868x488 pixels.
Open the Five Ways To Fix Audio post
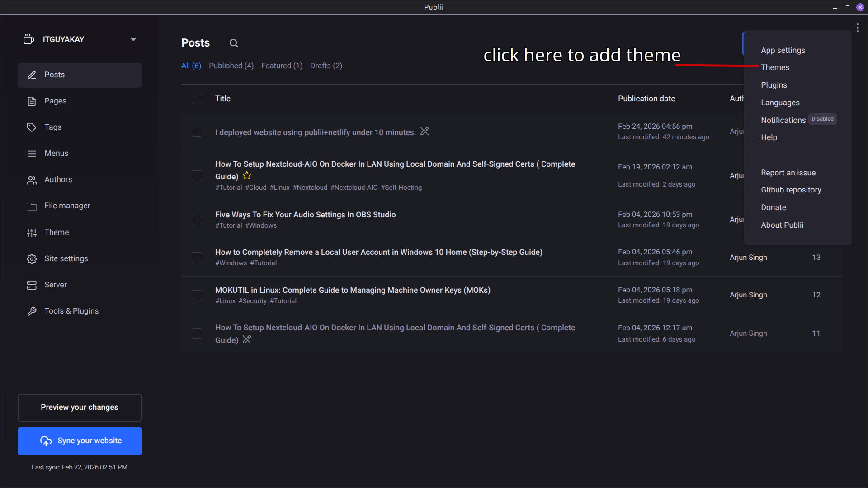point(305,215)
